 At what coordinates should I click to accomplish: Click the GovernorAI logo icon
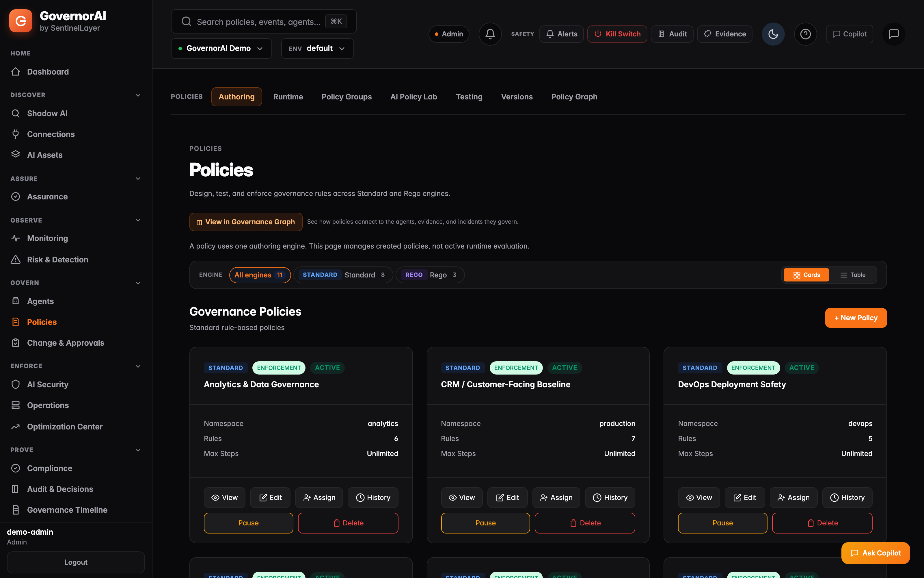click(21, 21)
